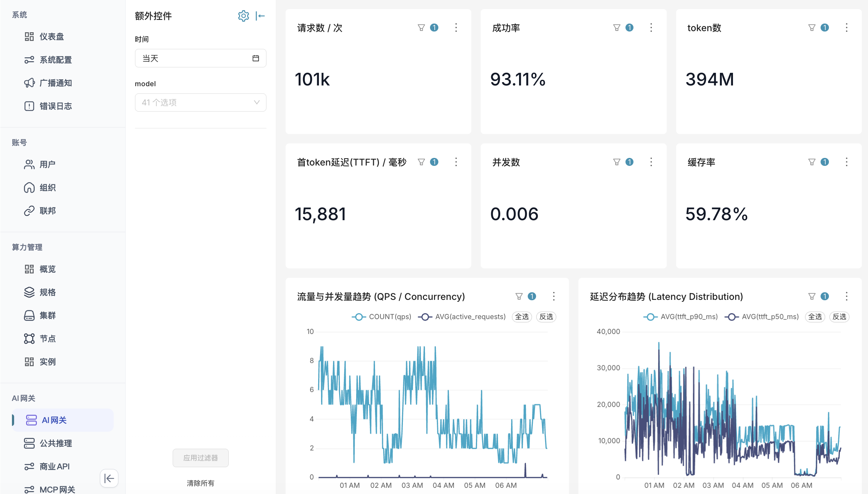Open the 时间 date picker field
This screenshot has width=868, height=494.
[201, 58]
